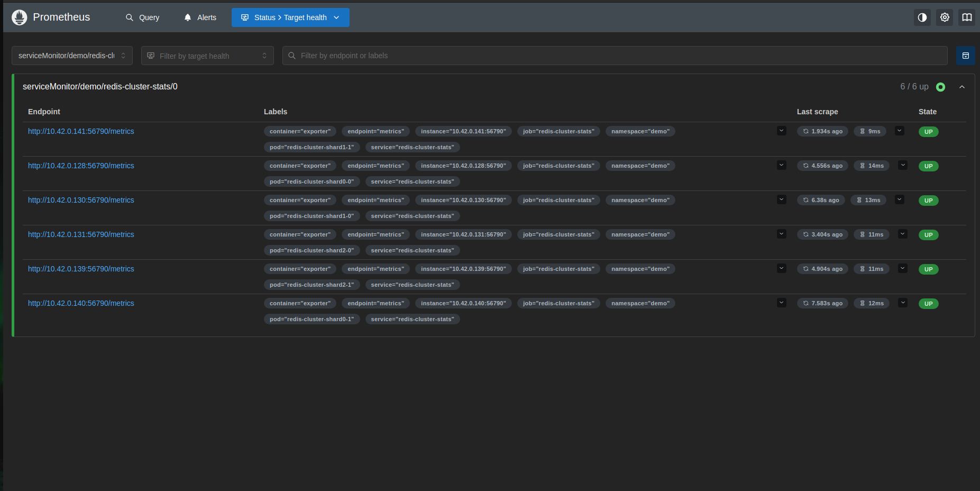
Task: Click the "3.404s ago" last scrape badge
Action: coord(822,234)
